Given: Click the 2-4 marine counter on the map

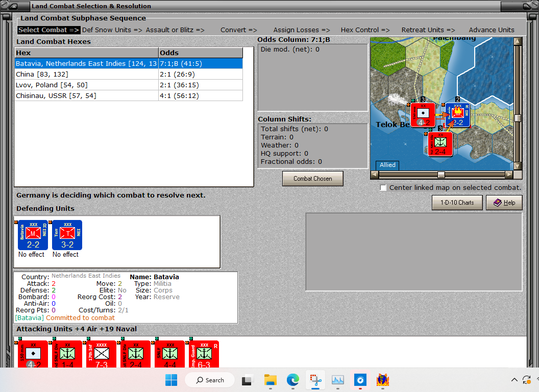Looking at the screenshot, I should [440, 144].
